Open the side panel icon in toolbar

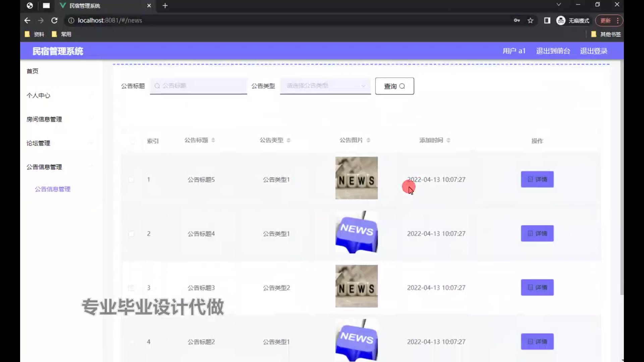(x=547, y=20)
